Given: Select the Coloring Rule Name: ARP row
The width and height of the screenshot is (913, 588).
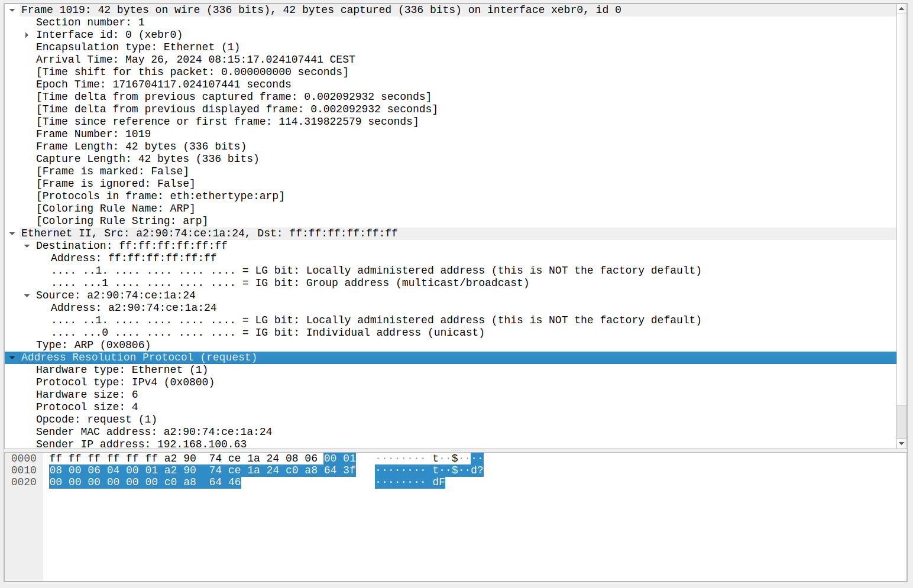Looking at the screenshot, I should tap(115, 209).
